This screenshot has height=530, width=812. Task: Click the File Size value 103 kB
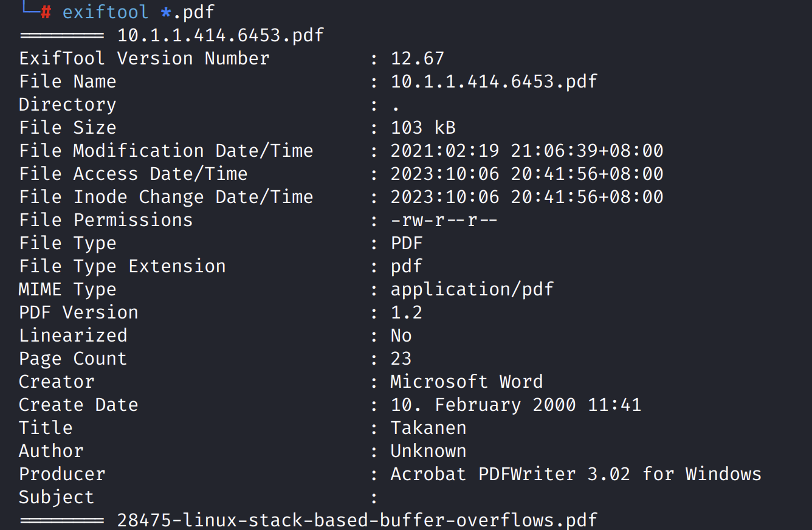(423, 128)
